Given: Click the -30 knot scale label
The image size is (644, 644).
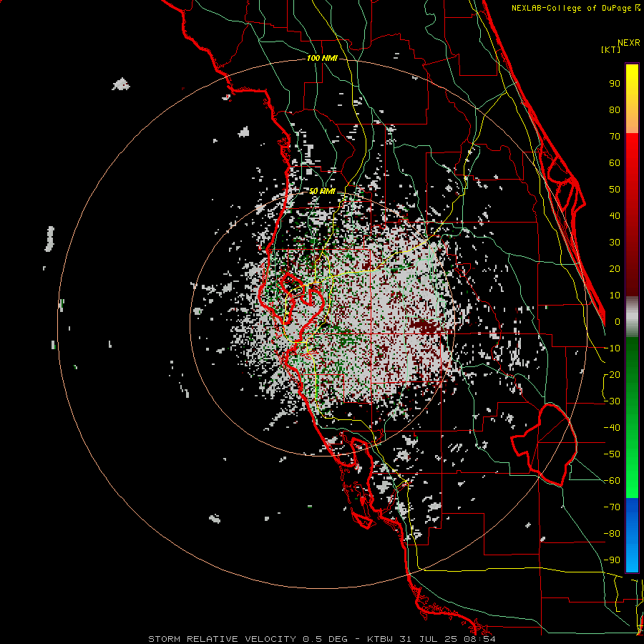Looking at the screenshot, I should (612, 401).
